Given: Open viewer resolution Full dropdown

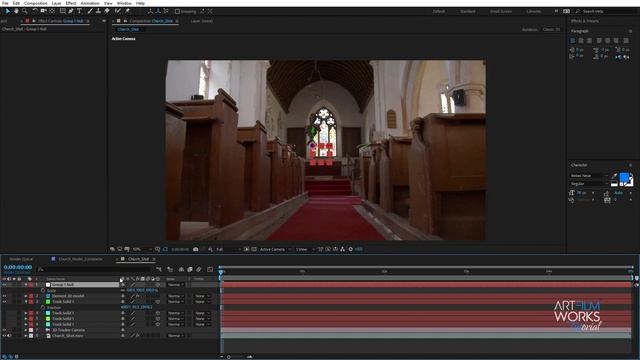Looking at the screenshot, I should pyautogui.click(x=229, y=249).
